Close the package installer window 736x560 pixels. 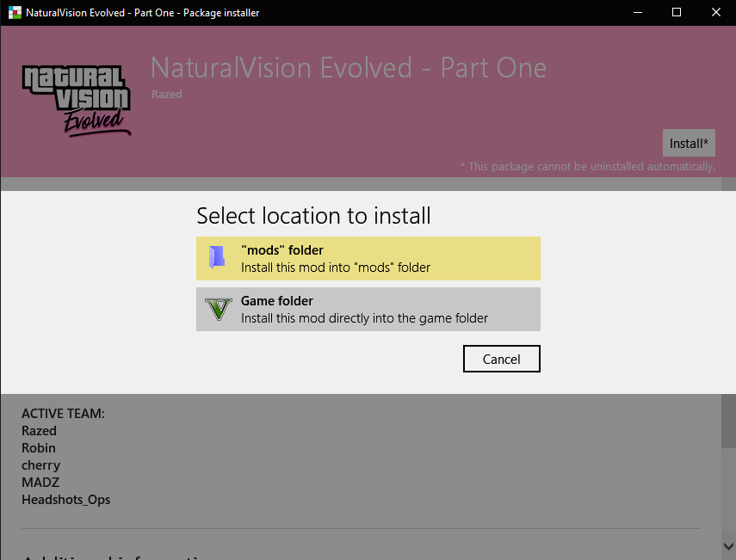click(716, 12)
